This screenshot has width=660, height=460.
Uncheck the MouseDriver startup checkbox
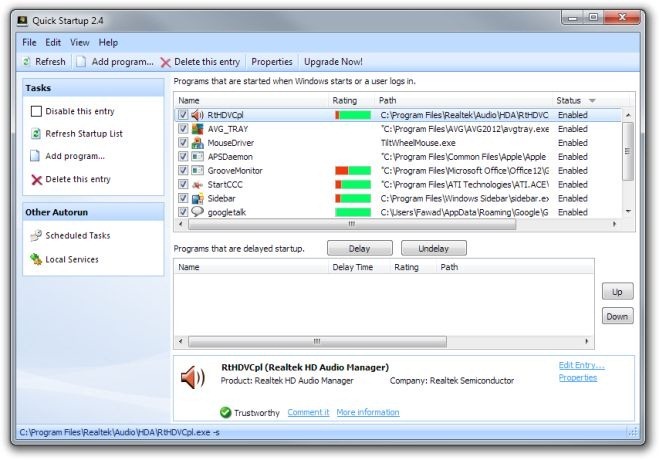click(x=183, y=142)
